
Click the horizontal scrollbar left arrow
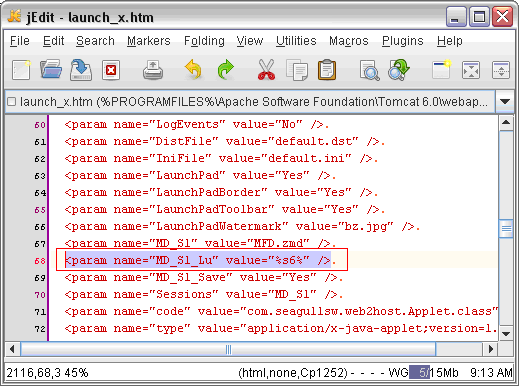[13, 349]
